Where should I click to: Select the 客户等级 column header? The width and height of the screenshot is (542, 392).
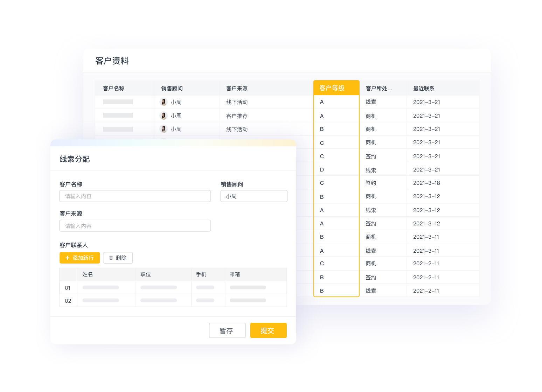(x=336, y=88)
